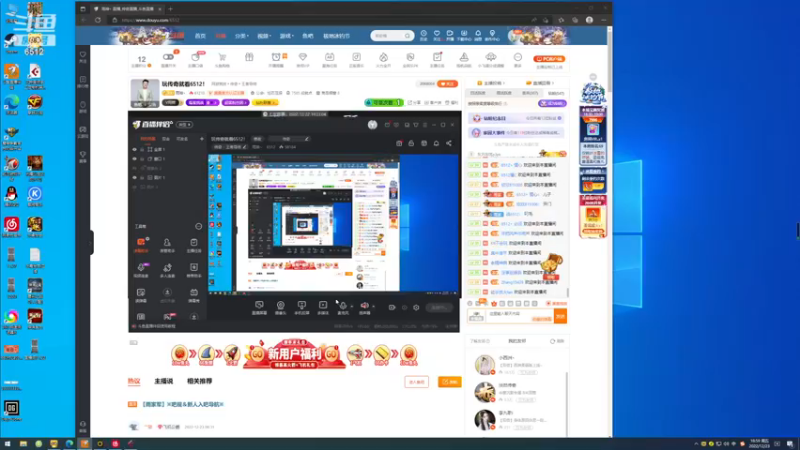Click the toggle switch icon in activity toolbar
The height and width of the screenshot is (450, 800).
(168, 57)
